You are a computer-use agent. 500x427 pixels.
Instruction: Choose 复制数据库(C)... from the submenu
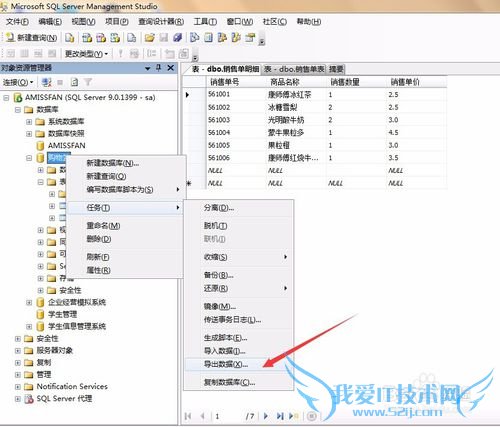[x=238, y=382]
